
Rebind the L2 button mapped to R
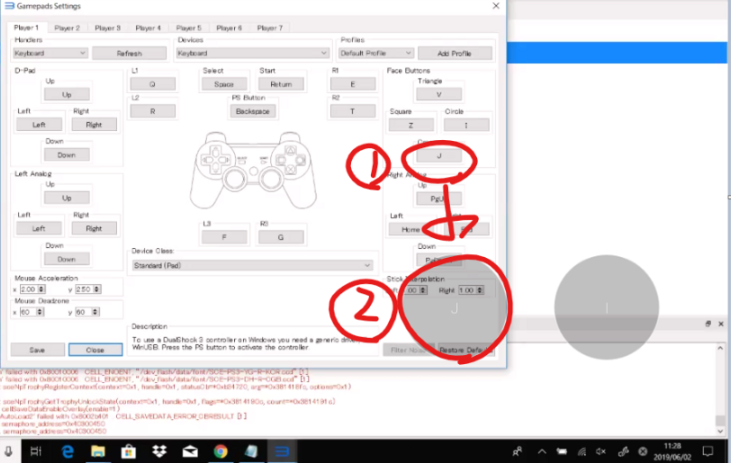pyautogui.click(x=152, y=111)
